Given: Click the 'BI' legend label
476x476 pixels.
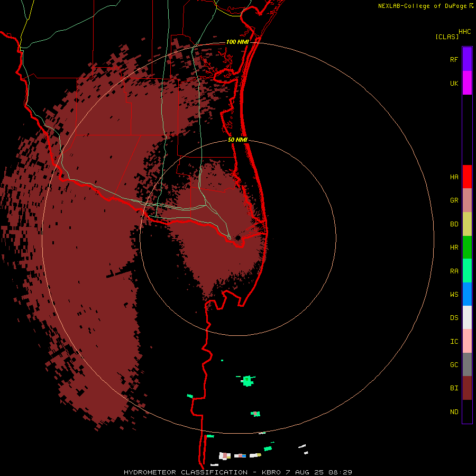Looking at the screenshot, I should (x=454, y=388).
